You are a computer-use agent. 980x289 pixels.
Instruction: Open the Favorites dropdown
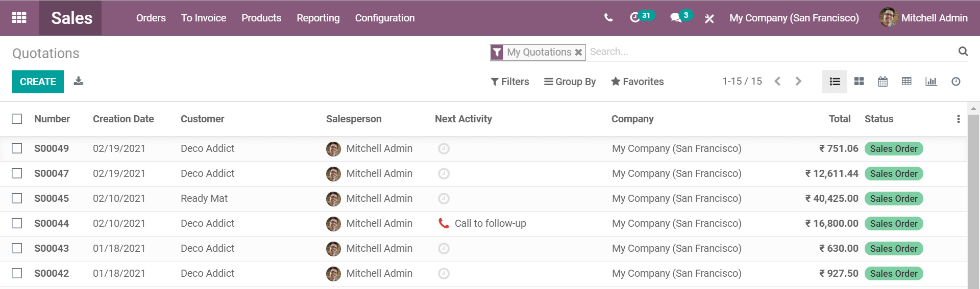[x=638, y=82]
